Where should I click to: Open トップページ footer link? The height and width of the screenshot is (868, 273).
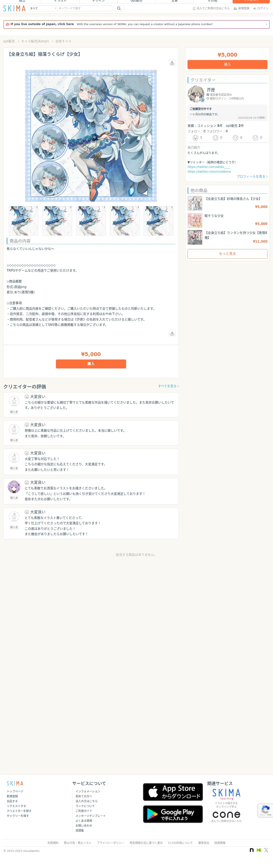coord(15,791)
